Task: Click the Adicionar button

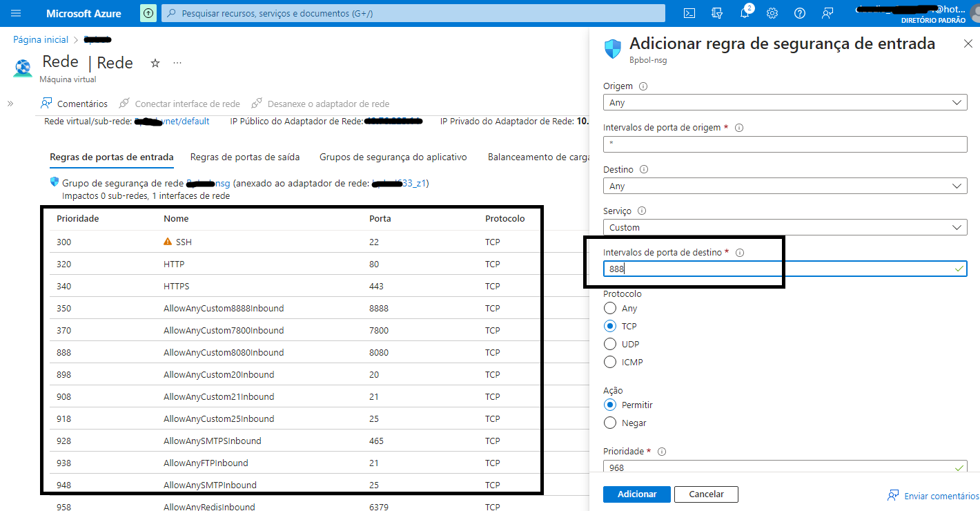Action: [x=637, y=494]
